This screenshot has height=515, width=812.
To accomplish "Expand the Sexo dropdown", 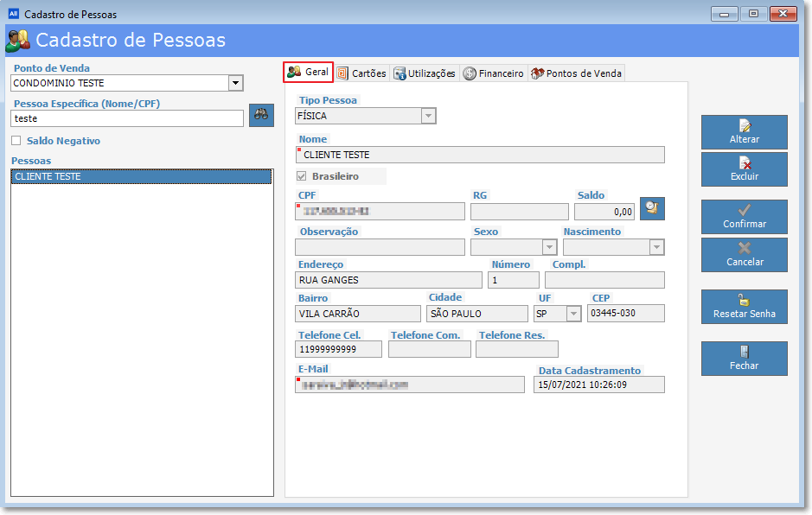I will [548, 247].
